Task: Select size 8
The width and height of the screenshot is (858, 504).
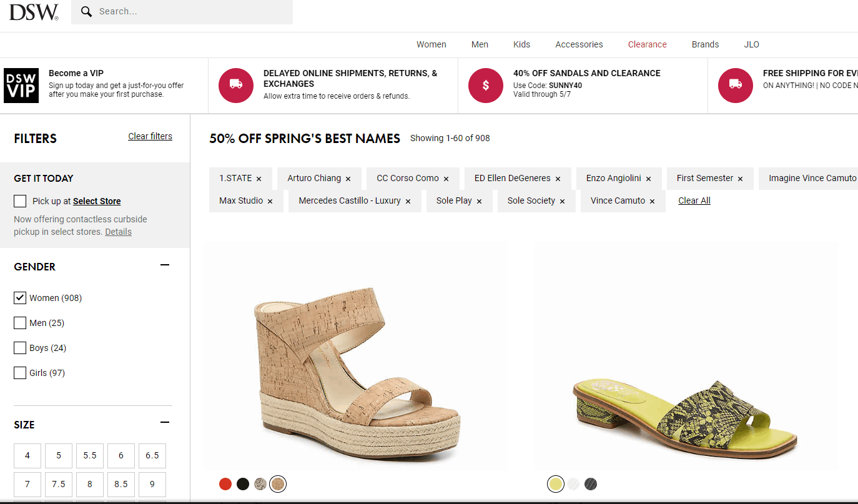Action: (x=90, y=485)
